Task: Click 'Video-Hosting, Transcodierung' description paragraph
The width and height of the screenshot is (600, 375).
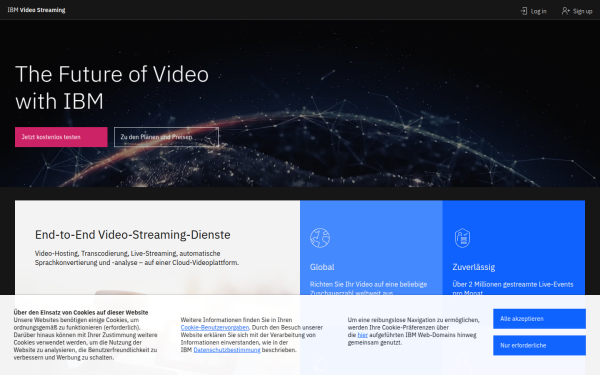Action: coord(137,258)
